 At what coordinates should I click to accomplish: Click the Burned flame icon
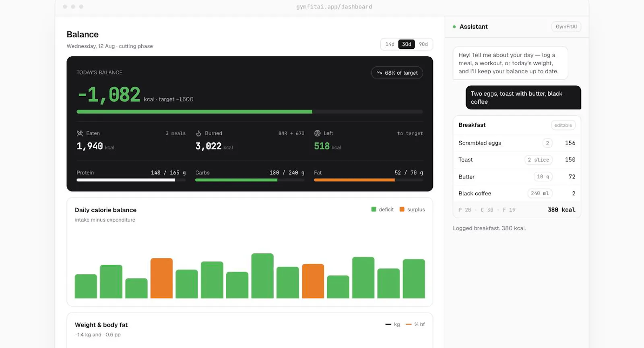(x=198, y=133)
